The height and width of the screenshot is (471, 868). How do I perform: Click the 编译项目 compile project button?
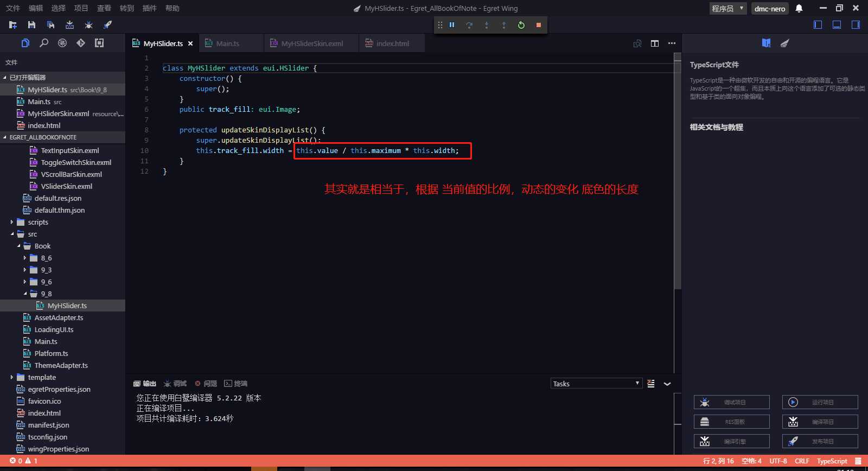820,422
